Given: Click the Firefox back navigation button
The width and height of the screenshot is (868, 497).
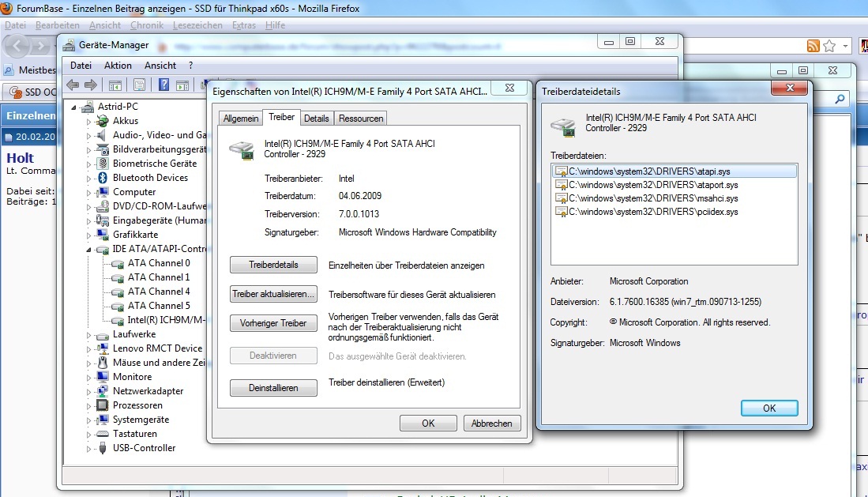Looking at the screenshot, I should pos(17,46).
